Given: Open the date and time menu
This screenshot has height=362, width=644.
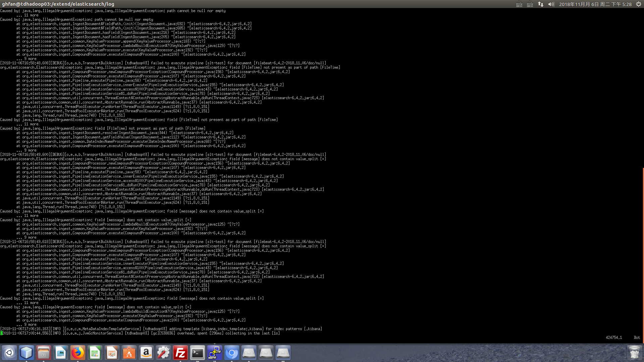Looking at the screenshot, I should [x=595, y=4].
